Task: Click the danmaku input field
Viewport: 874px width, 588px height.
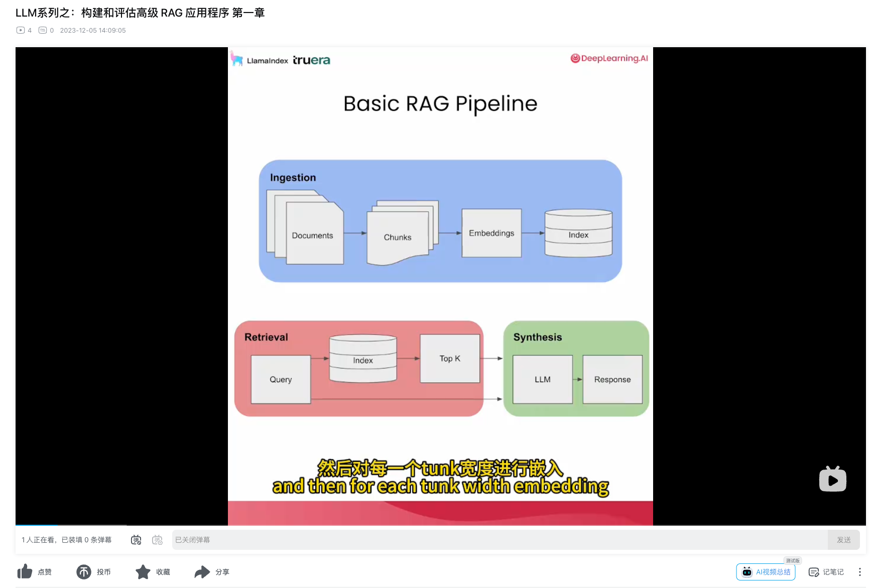Action: [500, 540]
